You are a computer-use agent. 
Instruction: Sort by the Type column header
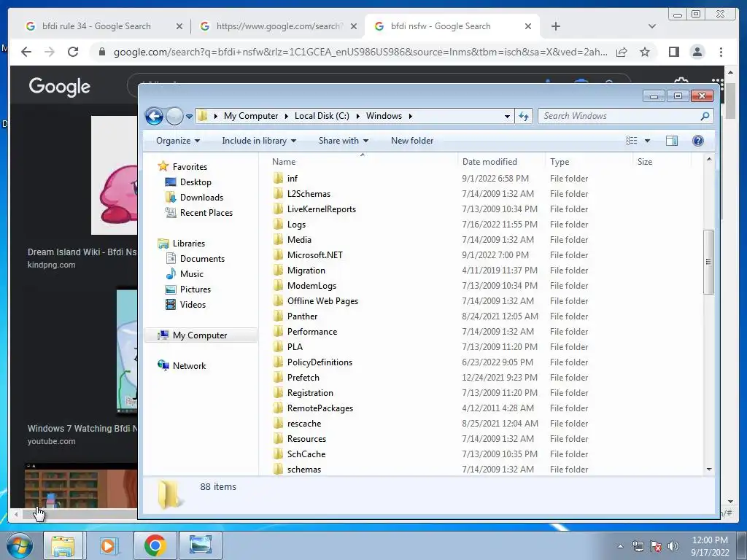560,162
